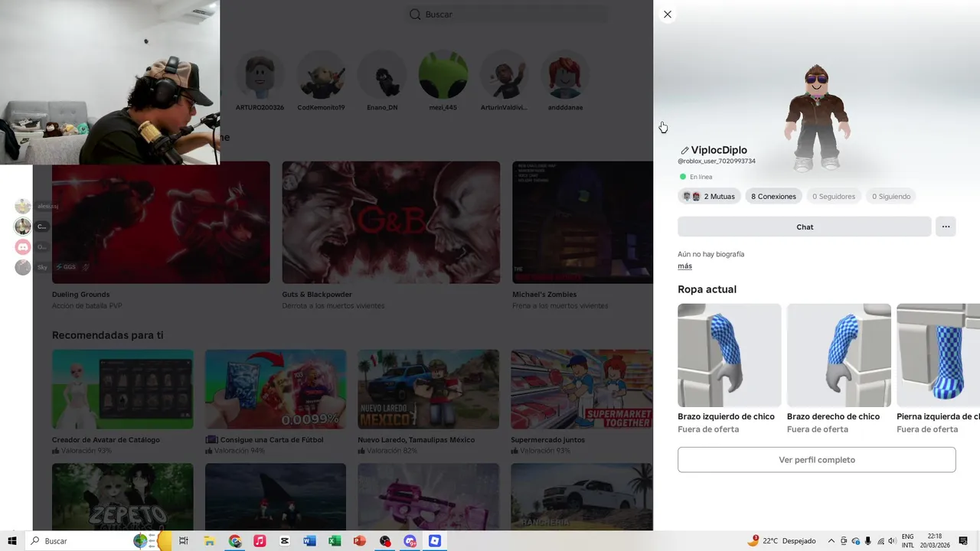The width and height of the screenshot is (980, 551).
Task: Open CapCut from the taskbar
Action: tap(285, 541)
